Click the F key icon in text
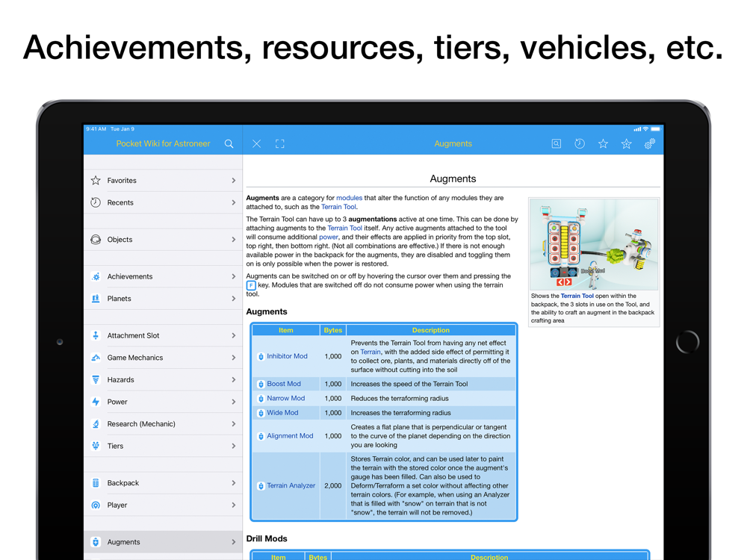747x560 pixels. 251,285
